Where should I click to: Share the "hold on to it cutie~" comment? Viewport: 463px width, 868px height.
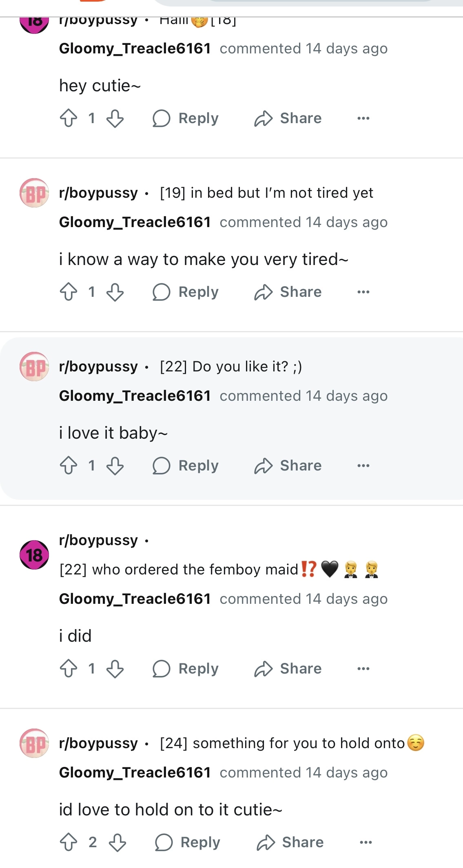tap(290, 842)
